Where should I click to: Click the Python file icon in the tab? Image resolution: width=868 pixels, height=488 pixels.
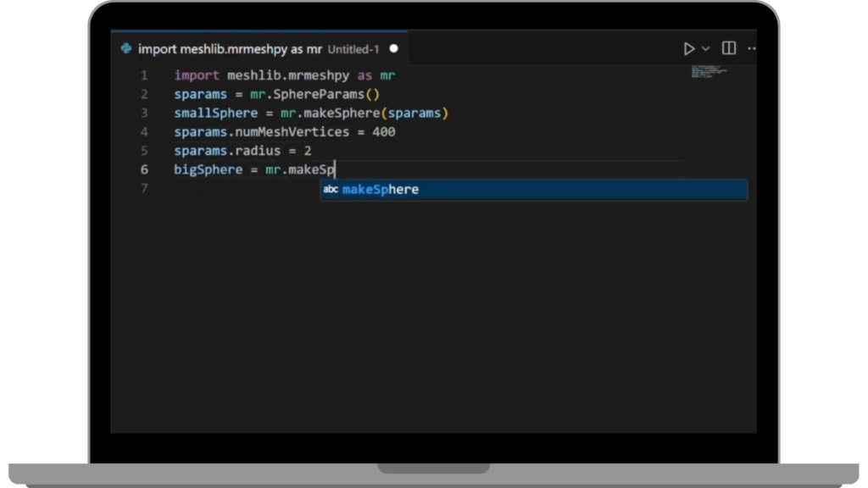tap(126, 49)
